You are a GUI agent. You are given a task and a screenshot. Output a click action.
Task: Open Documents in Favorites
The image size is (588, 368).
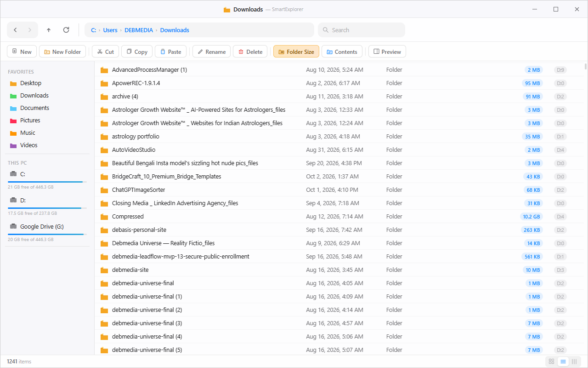tap(47, 108)
